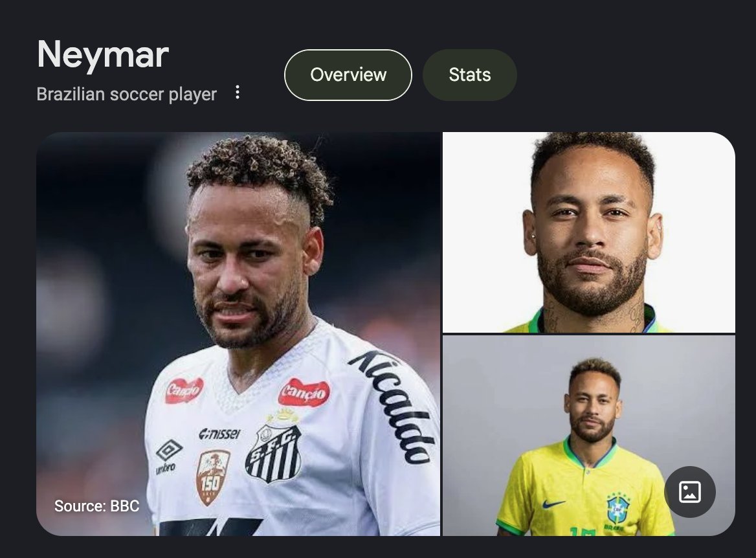Screen dimensions: 756x558
Task: Click the Nike swoosh on the yellow jersey
Action: click(553, 504)
